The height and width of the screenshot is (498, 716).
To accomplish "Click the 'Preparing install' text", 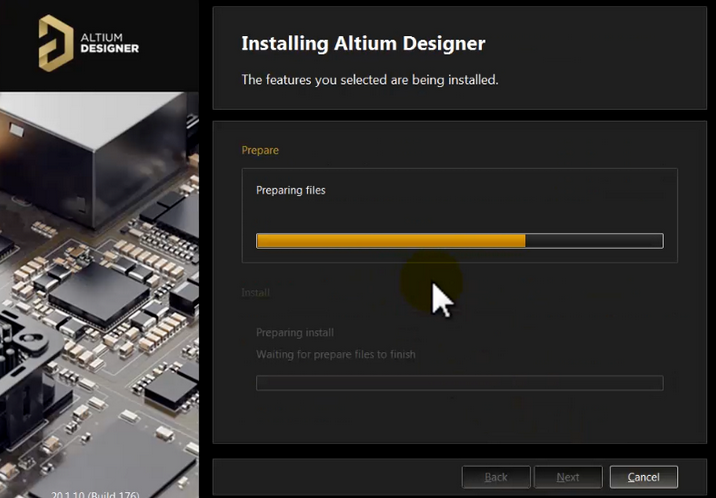I will [x=295, y=333].
